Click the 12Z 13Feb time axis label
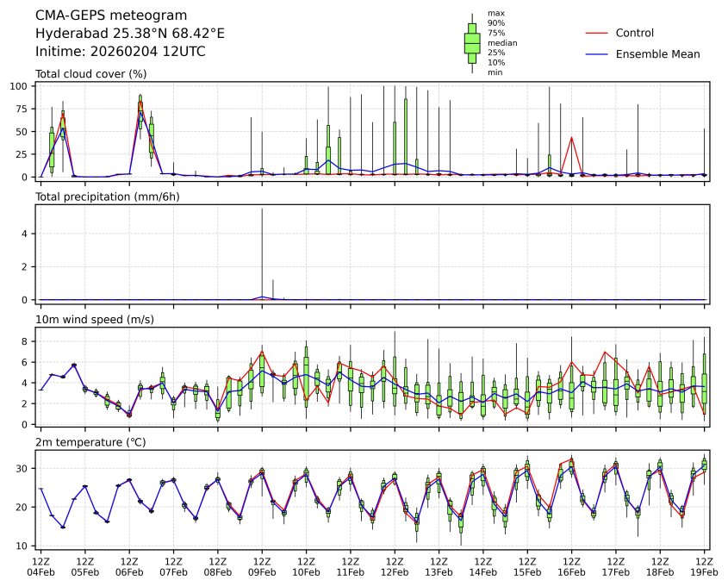 (x=439, y=565)
